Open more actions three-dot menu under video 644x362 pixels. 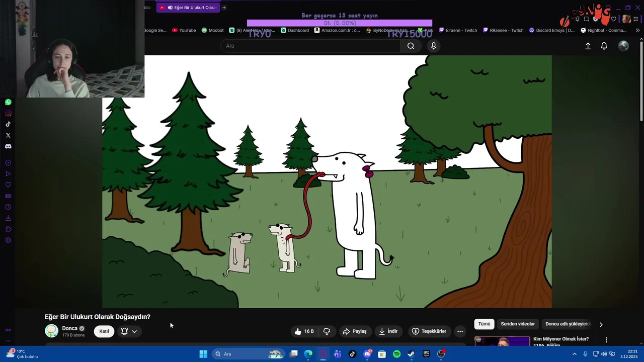click(x=460, y=331)
